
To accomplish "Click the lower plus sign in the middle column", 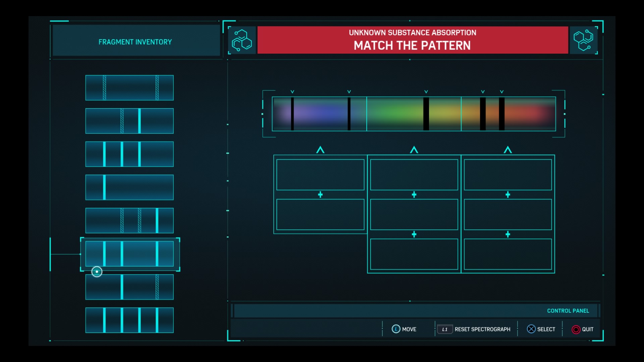I will 414,234.
